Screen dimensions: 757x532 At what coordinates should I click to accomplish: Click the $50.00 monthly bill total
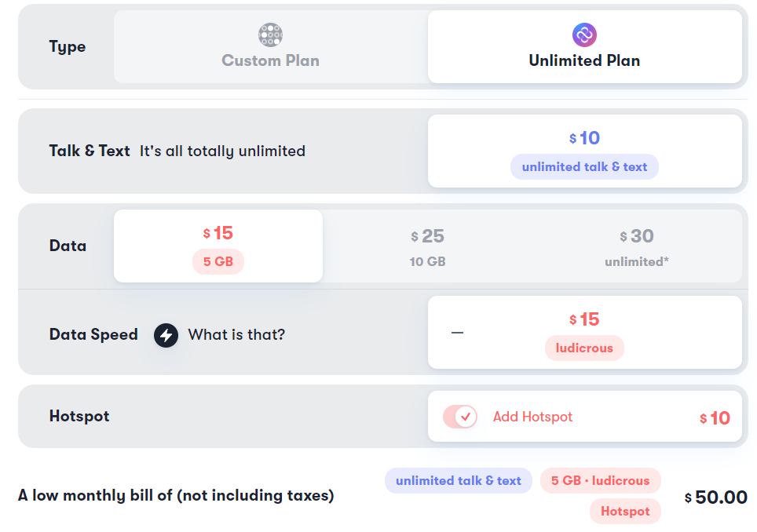tap(716, 497)
